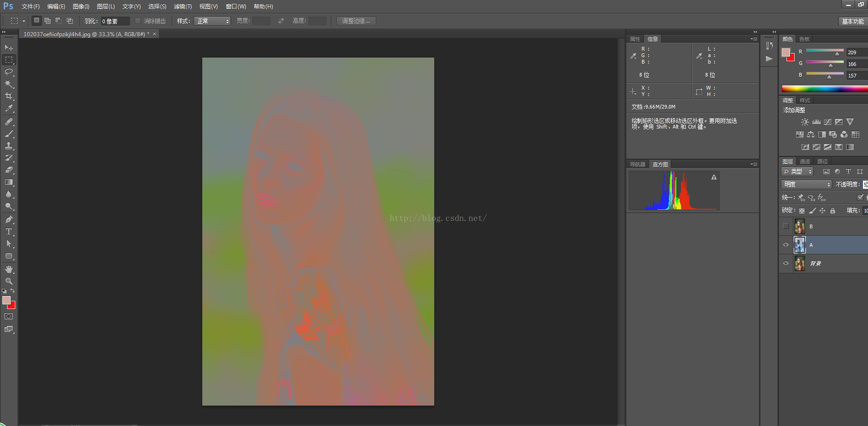The image size is (868, 426).
Task: Expand the toolbox double-arrow
Action: pos(4,32)
